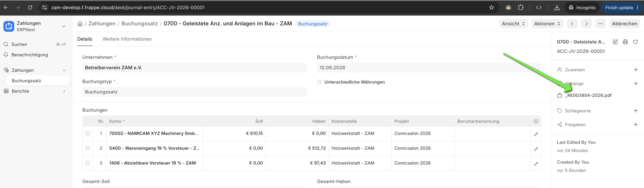
Task: Select all rows checkbox in Buchungen header
Action: (88, 121)
